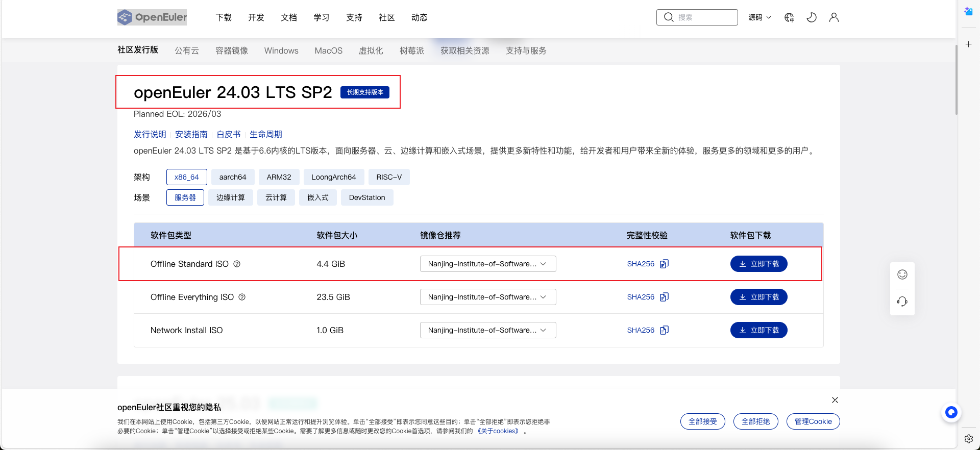This screenshot has height=450, width=980.
Task: Open mirror dropdown for Offline Standard ISO
Action: 488,264
